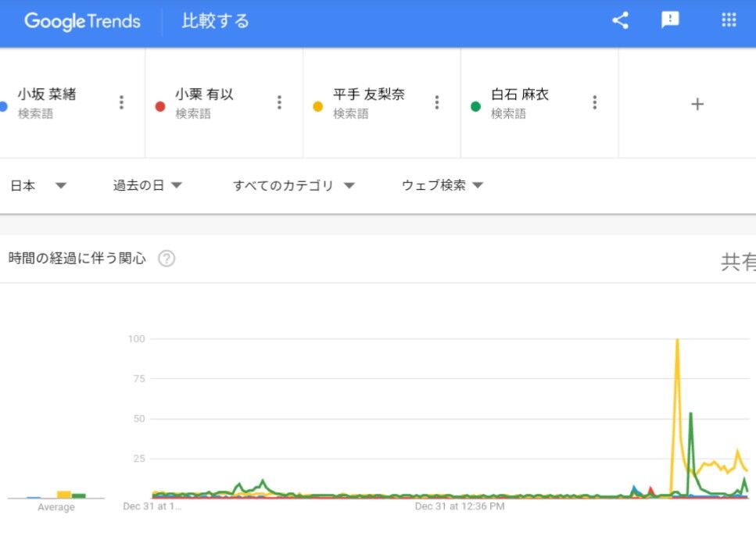Click the green dot for 白石 麻衣
756x554 pixels.
pos(475,106)
